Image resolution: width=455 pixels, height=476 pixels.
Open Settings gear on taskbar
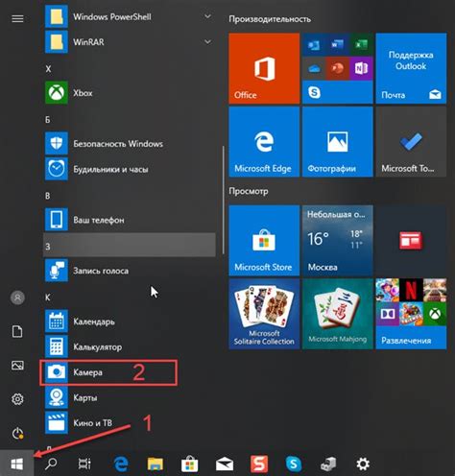point(363,464)
